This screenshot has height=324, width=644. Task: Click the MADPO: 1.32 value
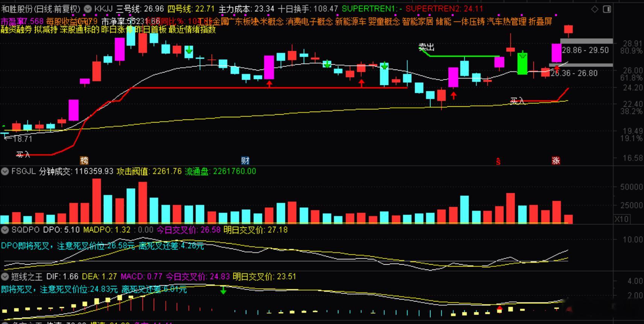pyautogui.click(x=107, y=230)
